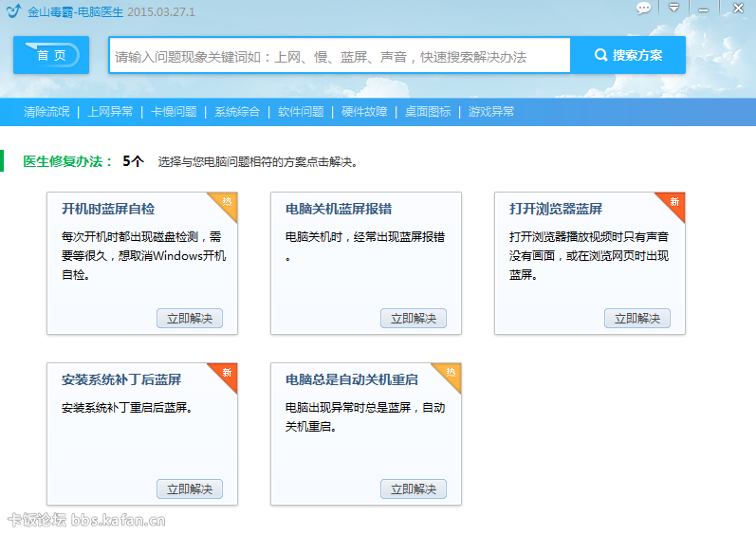The image size is (756, 535).
Task: Select the 电脑关机蓝屏报错 card title
Action: click(339, 209)
